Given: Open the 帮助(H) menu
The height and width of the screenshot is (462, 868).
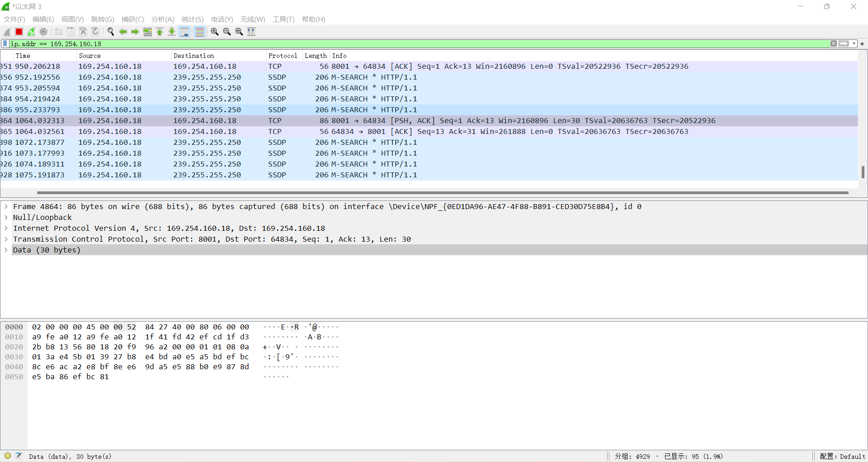Looking at the screenshot, I should coord(314,19).
